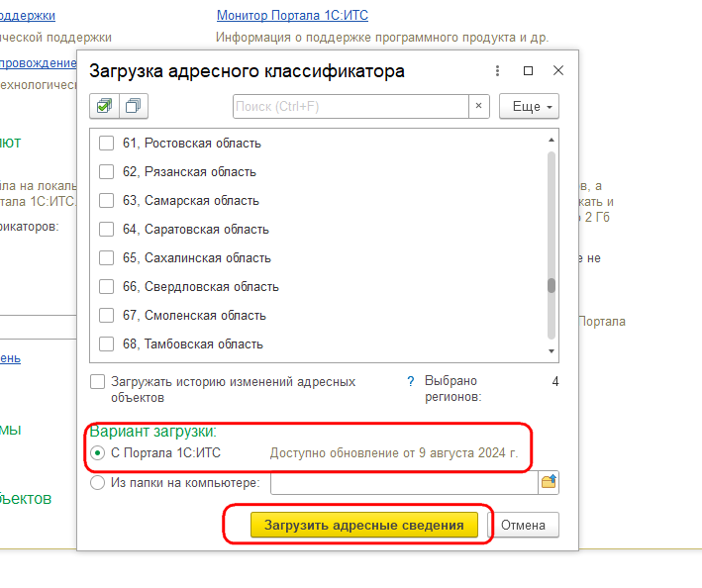
Task: Click the 61, Ростовская область row text
Action: 192,144
